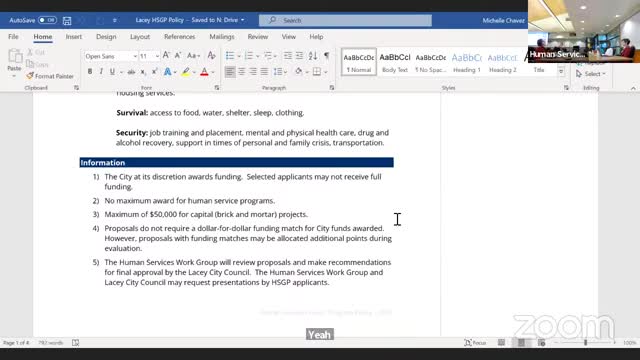The width and height of the screenshot is (640, 360).
Task: Click the Paste button
Action: (x=14, y=62)
